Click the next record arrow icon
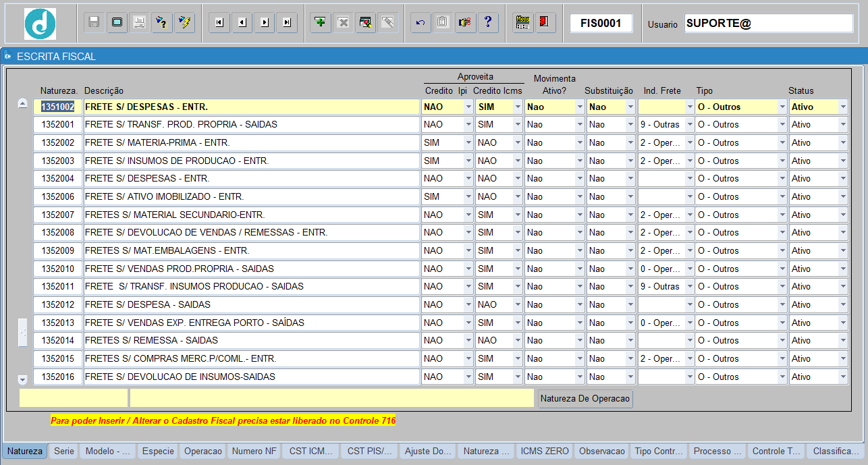Screen dimensions: 868x465 [x=265, y=23]
